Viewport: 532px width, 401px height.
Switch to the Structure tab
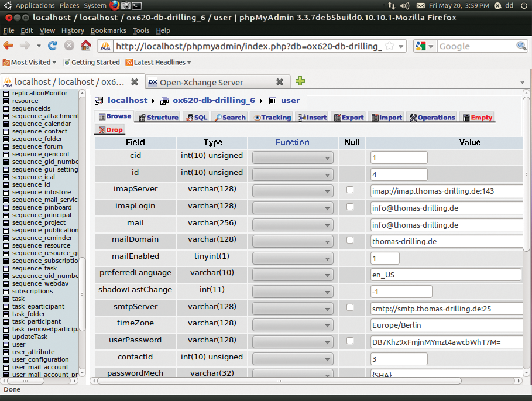click(158, 118)
